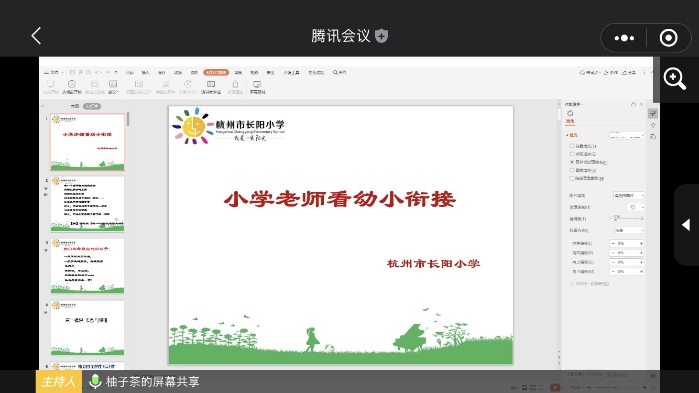The width and height of the screenshot is (699, 393).
Task: Tick the hide background graphics checkbox
Action: [x=572, y=178]
